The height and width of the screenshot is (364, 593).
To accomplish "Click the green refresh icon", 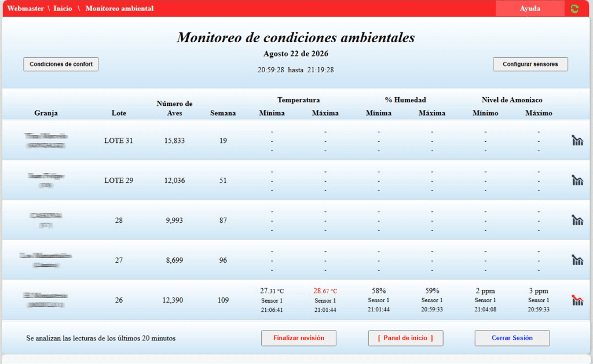I will pyautogui.click(x=574, y=9).
